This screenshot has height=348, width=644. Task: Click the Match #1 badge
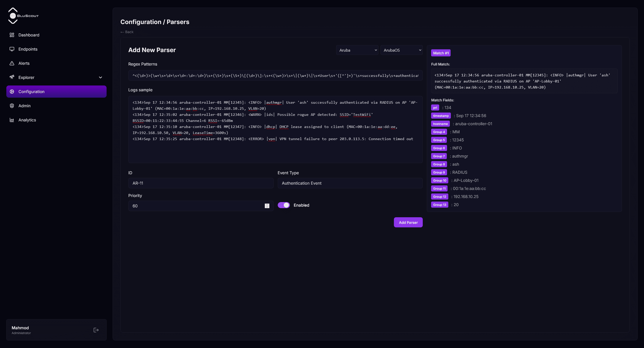pos(440,53)
